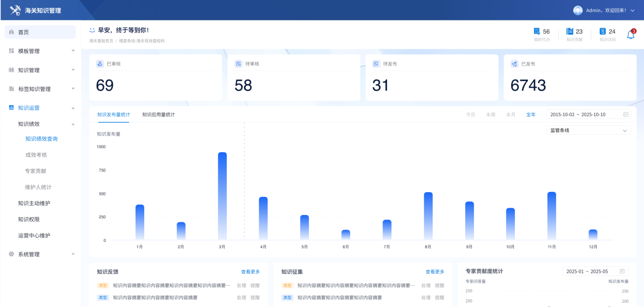The image size is (644, 307).
Task: Collapse the 知识运营 menu arrow
Action: pyautogui.click(x=73, y=108)
